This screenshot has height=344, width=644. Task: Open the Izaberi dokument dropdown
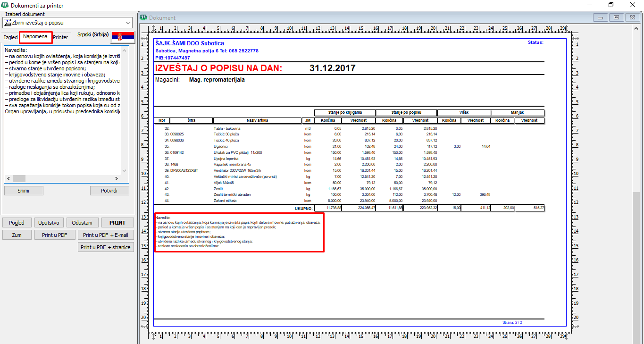point(128,23)
